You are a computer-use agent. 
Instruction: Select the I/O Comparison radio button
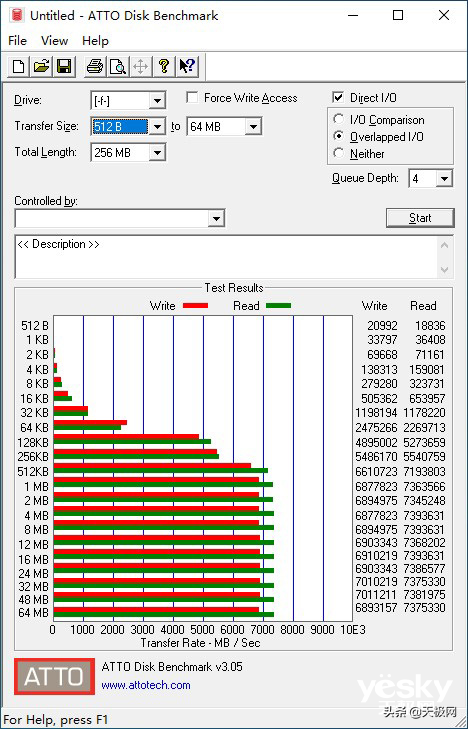[338, 119]
